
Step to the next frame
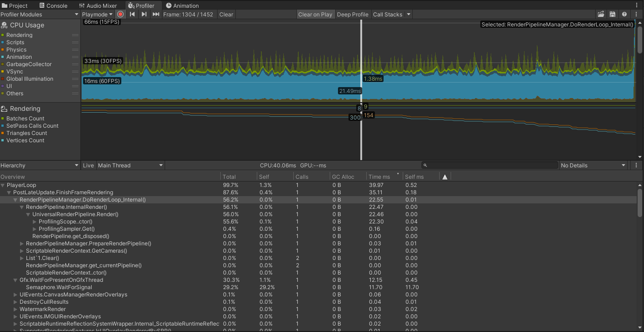(x=144, y=14)
